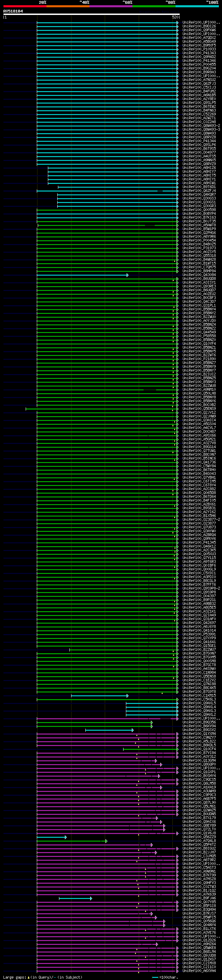Viewport: 222px width, 980px height.
Task: Click the cyan alignment bar for UniRef100_Q9AXL3
Action: pos(152,711)
